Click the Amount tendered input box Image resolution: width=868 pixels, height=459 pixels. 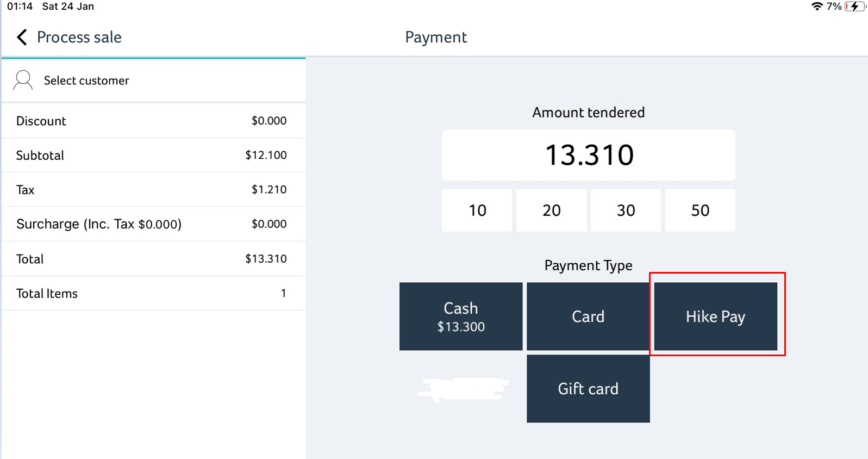pyautogui.click(x=588, y=155)
